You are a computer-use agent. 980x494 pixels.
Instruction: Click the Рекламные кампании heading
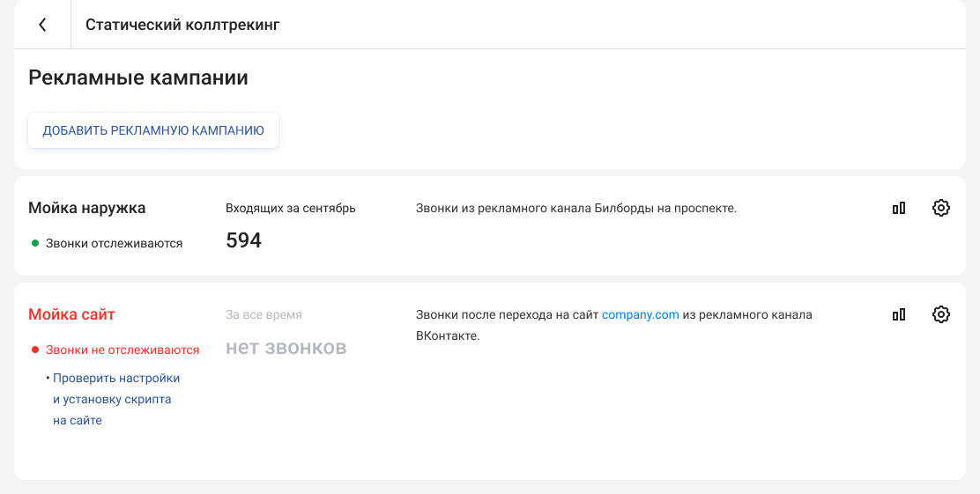pyautogui.click(x=138, y=77)
